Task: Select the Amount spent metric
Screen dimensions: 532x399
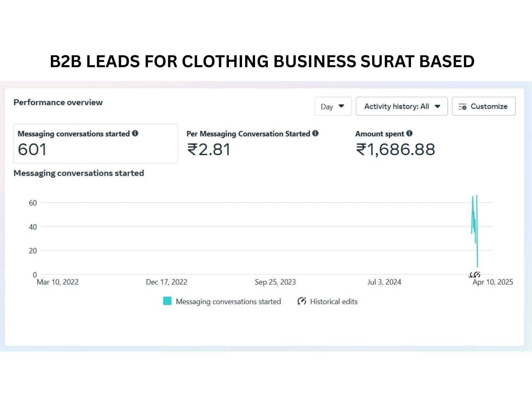Action: [x=395, y=144]
